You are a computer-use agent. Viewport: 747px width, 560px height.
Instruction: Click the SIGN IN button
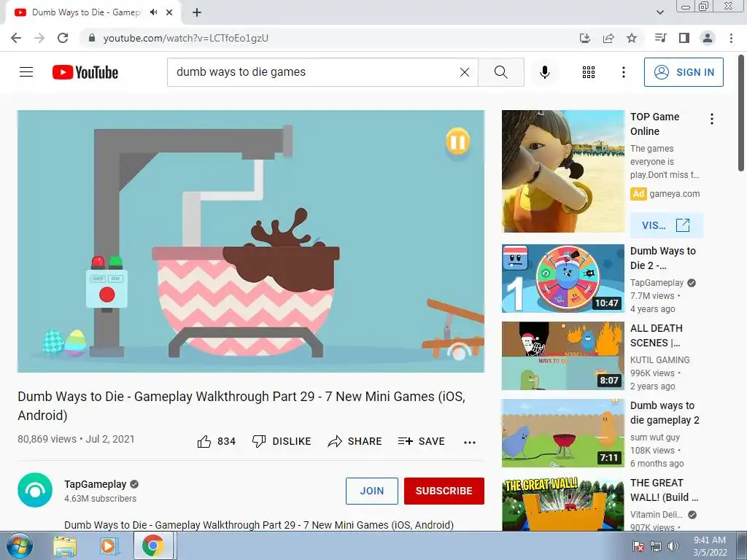[684, 72]
